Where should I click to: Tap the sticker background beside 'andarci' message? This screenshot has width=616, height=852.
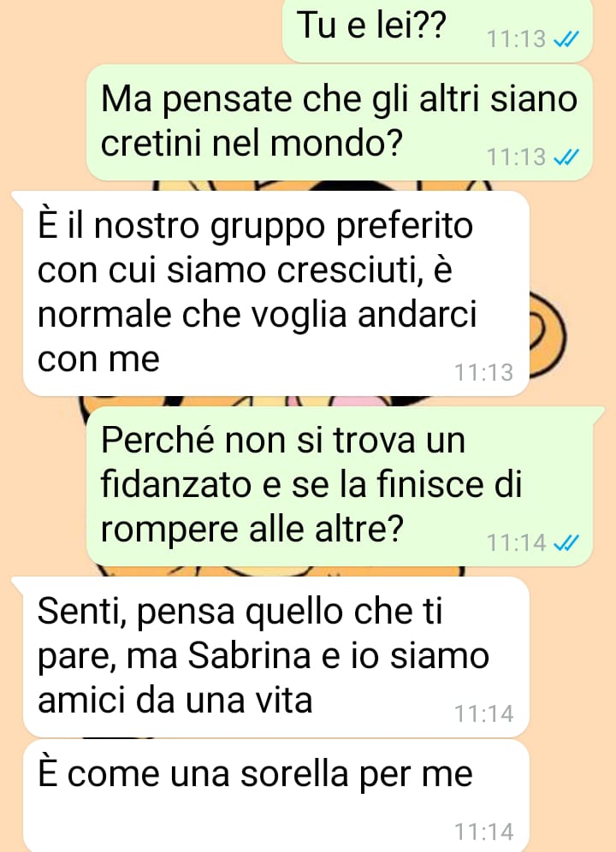pos(548,335)
